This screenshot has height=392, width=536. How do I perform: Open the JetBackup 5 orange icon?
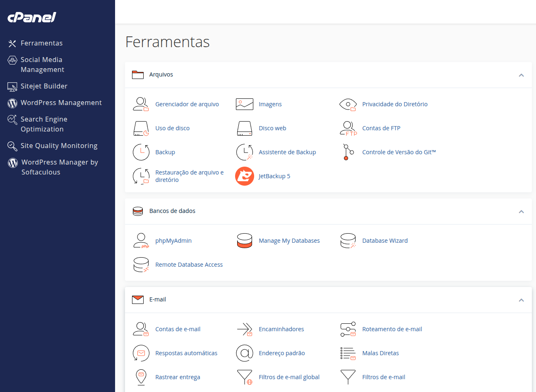[244, 176]
